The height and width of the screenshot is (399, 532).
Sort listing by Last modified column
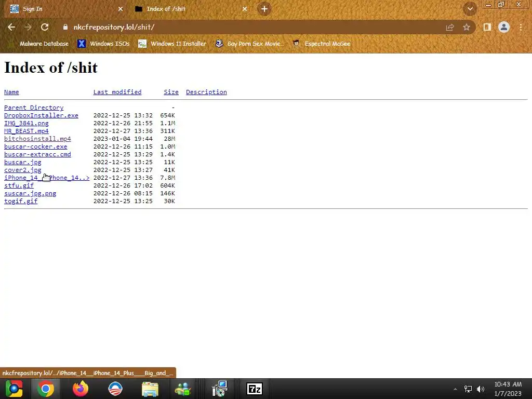point(117,92)
